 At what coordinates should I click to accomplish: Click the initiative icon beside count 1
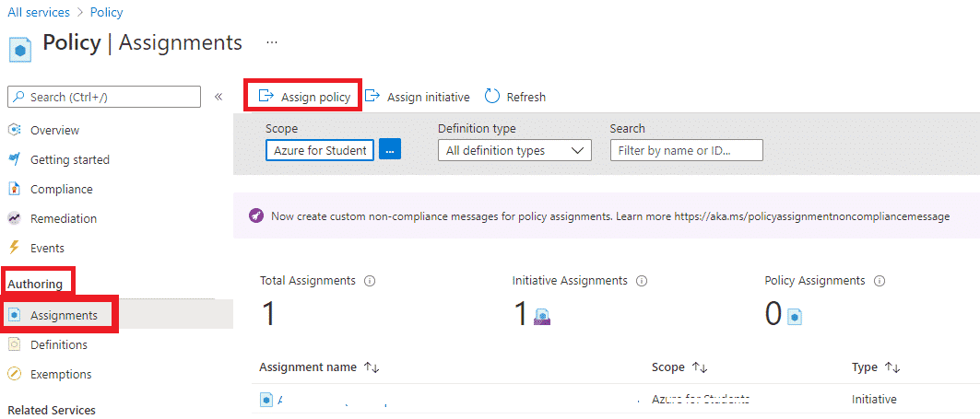click(x=542, y=317)
